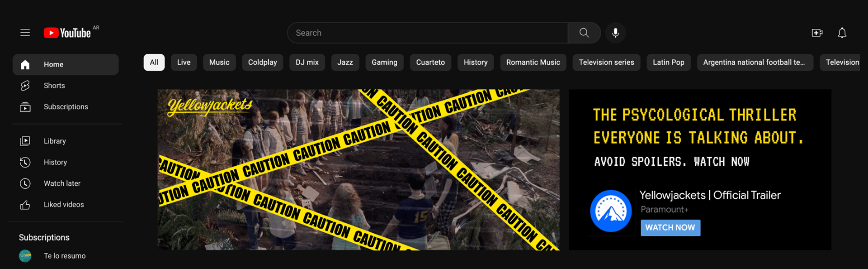Screen dimensions: 868x269
Task: Click the Paramount+ channel name
Action: pyautogui.click(x=664, y=210)
